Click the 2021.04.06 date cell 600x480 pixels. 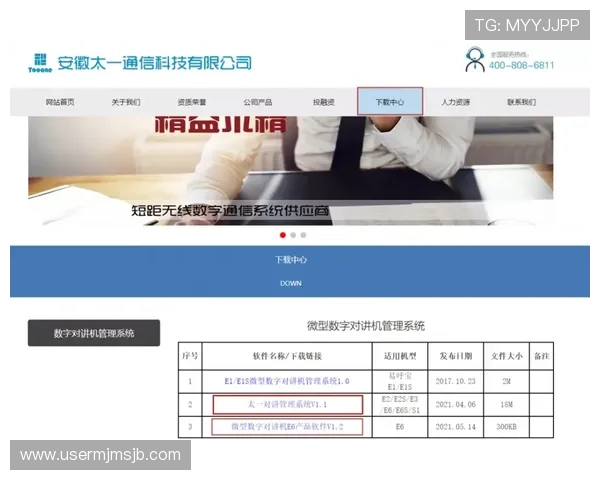click(455, 405)
